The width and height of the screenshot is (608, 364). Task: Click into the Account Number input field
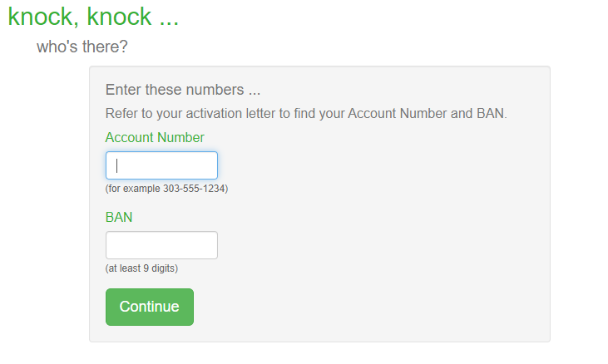coord(161,165)
